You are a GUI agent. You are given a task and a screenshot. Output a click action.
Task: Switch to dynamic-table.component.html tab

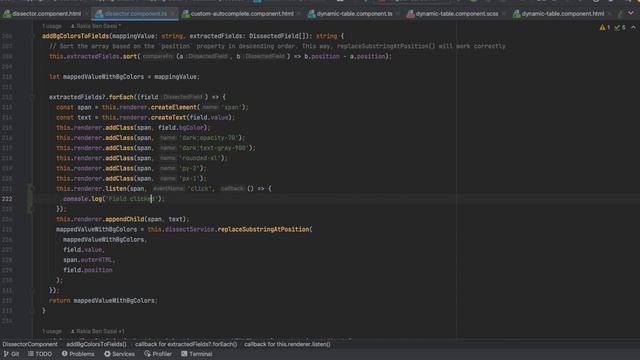(563, 14)
